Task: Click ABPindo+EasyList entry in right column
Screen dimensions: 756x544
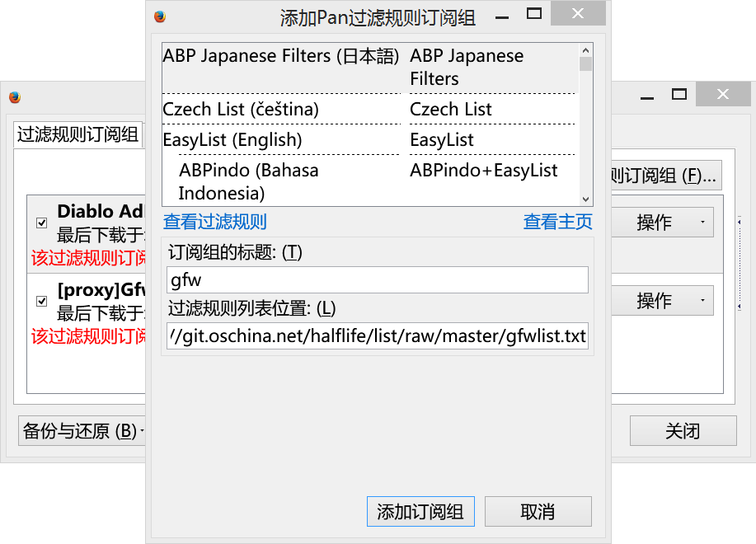Action: [484, 171]
